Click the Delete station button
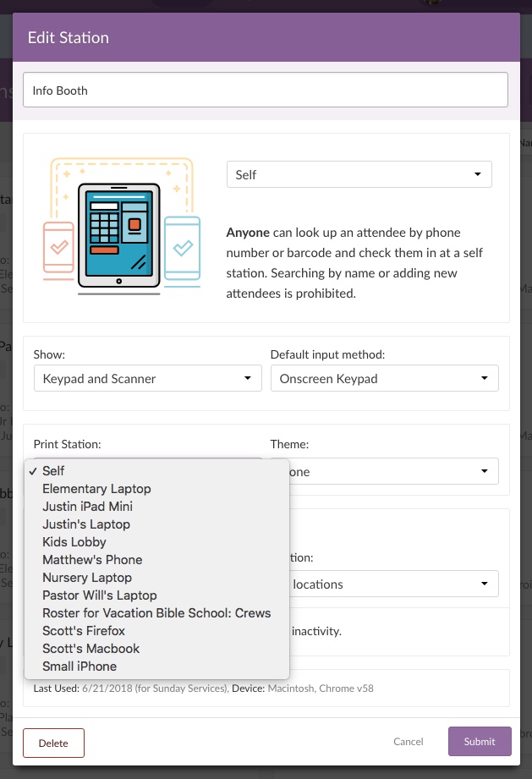This screenshot has width=532, height=779. (53, 743)
